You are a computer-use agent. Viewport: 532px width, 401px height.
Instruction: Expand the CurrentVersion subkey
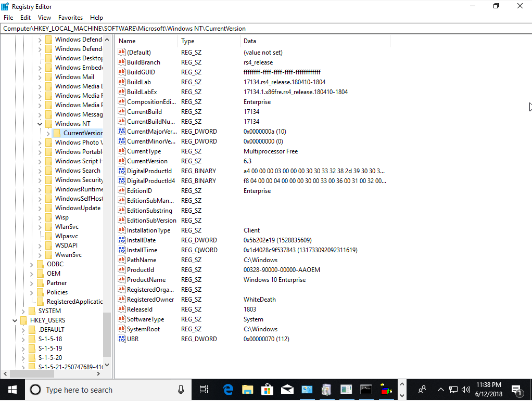point(48,133)
